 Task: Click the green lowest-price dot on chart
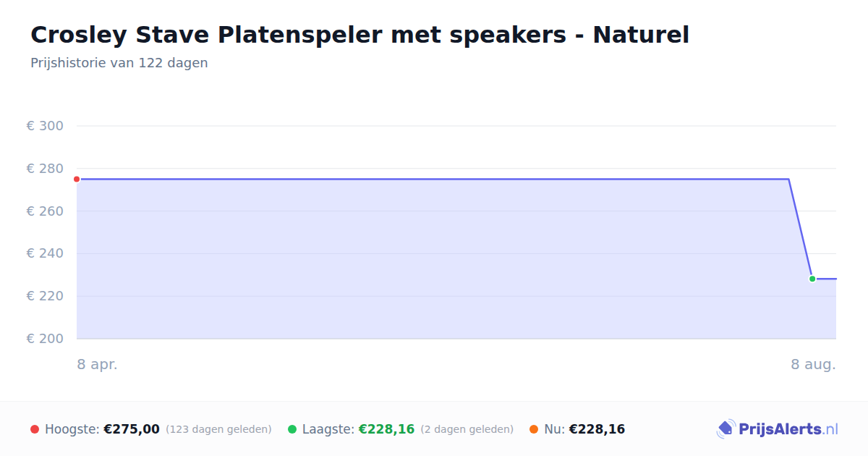812,279
